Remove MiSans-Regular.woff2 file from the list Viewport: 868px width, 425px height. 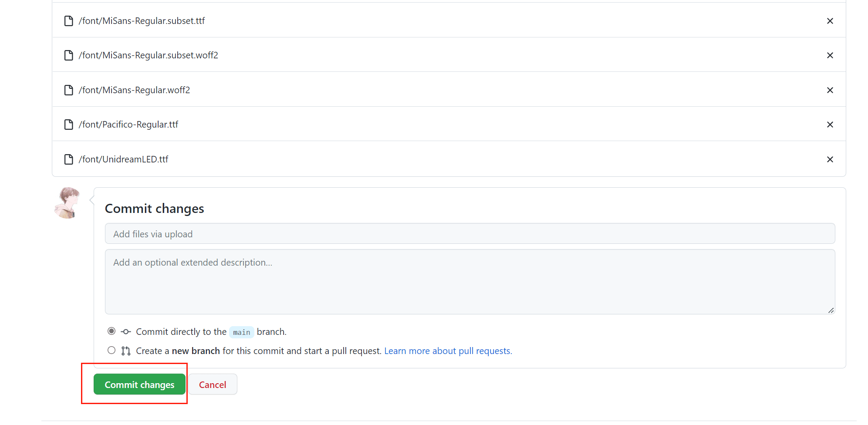(830, 90)
